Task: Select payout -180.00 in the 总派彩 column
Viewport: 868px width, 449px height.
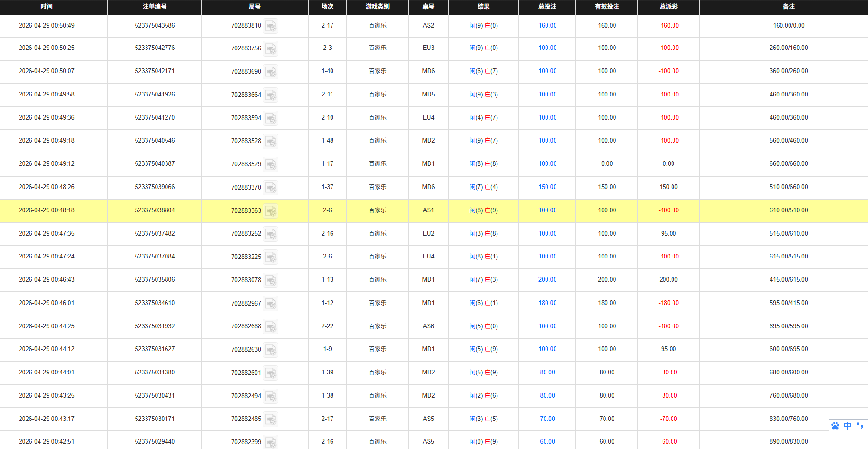Action: [668, 303]
